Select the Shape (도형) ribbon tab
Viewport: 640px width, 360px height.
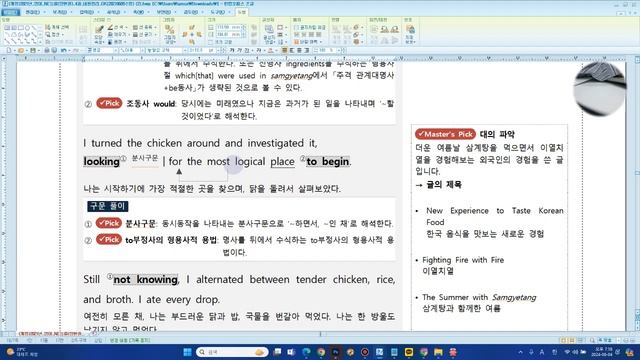click(242, 12)
